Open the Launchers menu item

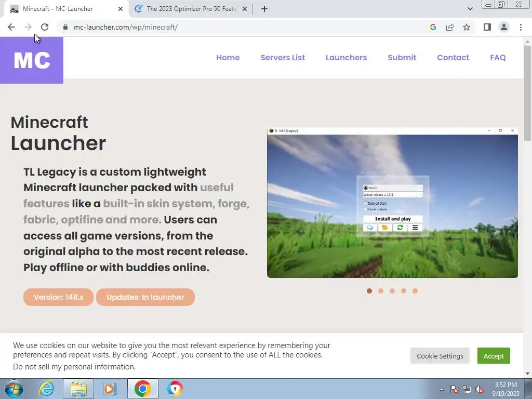[x=346, y=57]
